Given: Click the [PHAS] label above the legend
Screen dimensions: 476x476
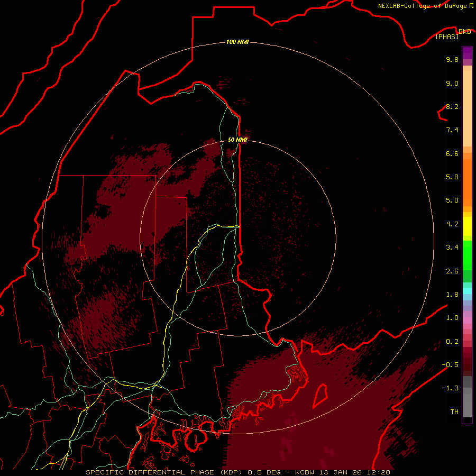Looking at the screenshot, I should coord(447,37).
